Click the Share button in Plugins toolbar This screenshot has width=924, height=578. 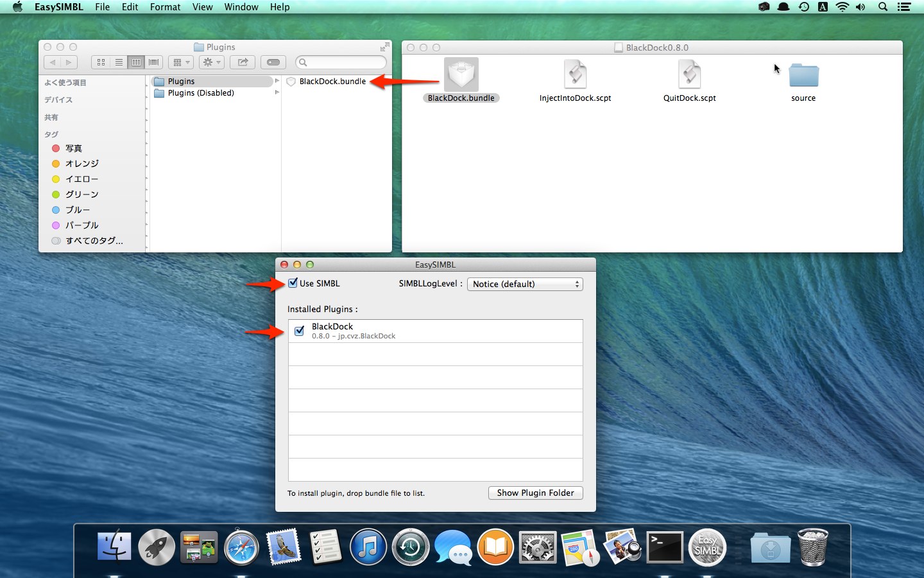click(243, 62)
